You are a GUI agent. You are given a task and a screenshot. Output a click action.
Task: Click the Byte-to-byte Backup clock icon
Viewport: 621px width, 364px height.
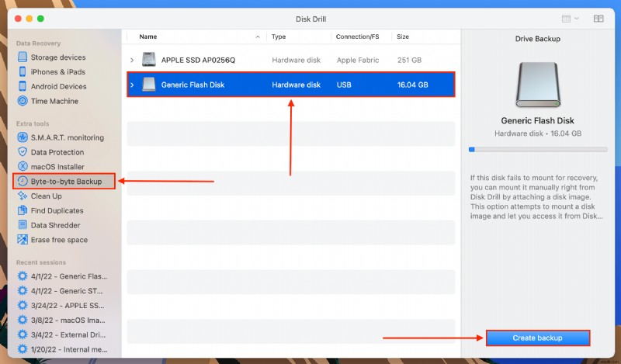[x=23, y=182]
